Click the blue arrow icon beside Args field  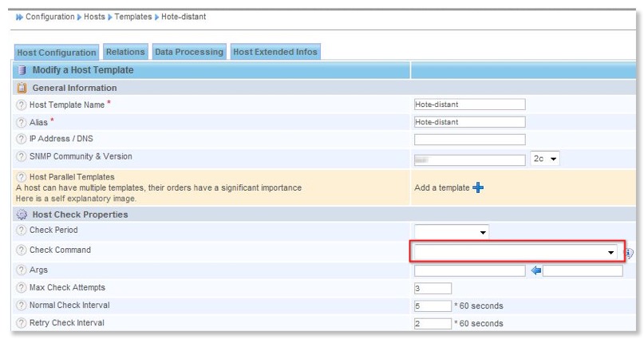click(x=535, y=270)
